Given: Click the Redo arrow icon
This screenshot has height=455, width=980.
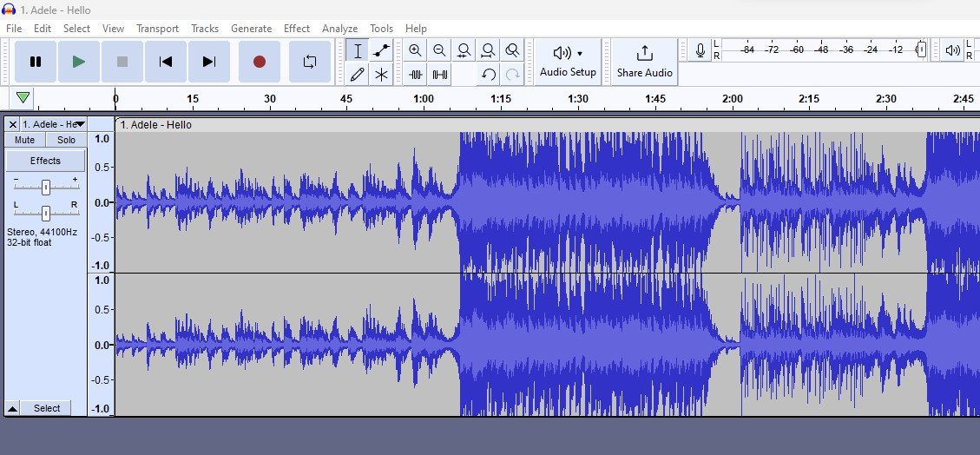Looking at the screenshot, I should click(512, 75).
